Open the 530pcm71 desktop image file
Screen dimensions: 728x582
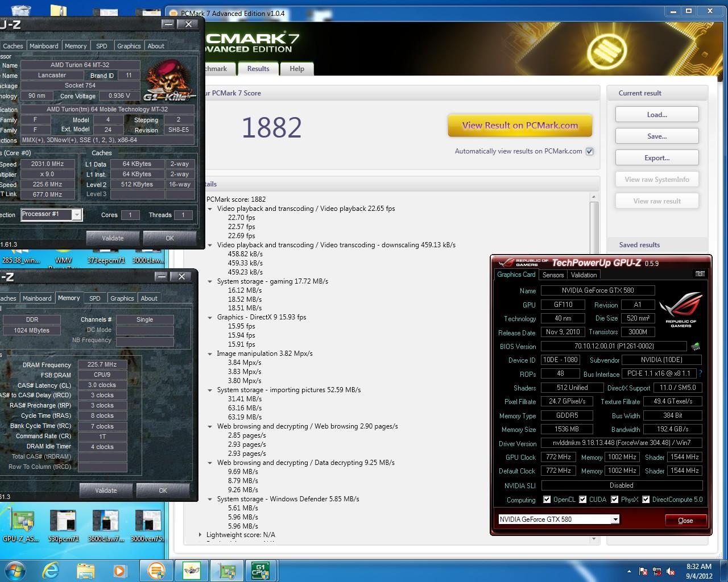pyautogui.click(x=63, y=525)
